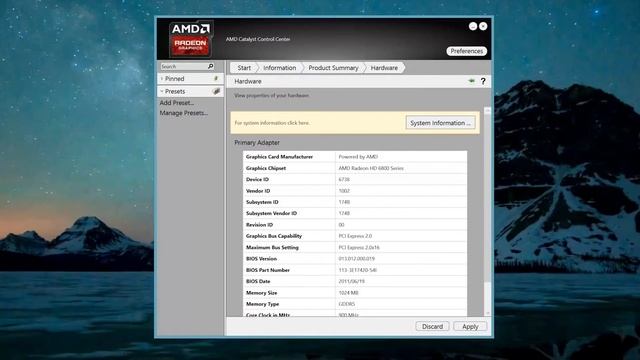This screenshot has width=640, height=360.
Task: Click the pin icon beside Pinned
Action: (x=216, y=78)
